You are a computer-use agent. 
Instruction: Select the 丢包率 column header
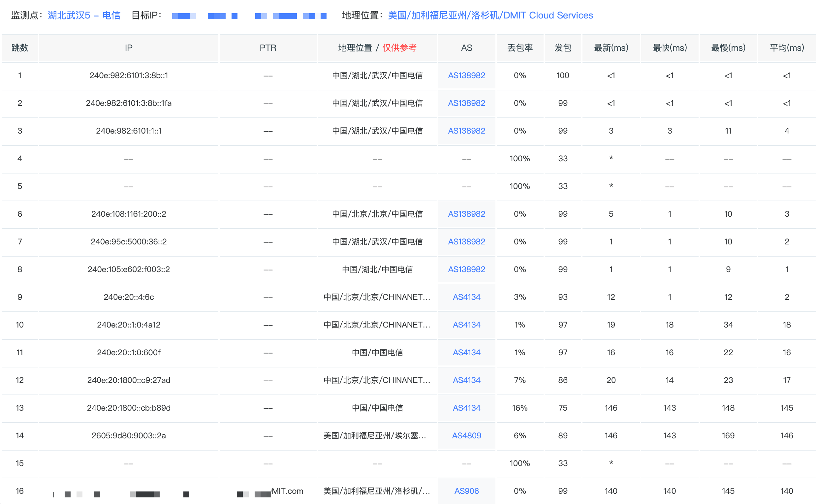(520, 48)
